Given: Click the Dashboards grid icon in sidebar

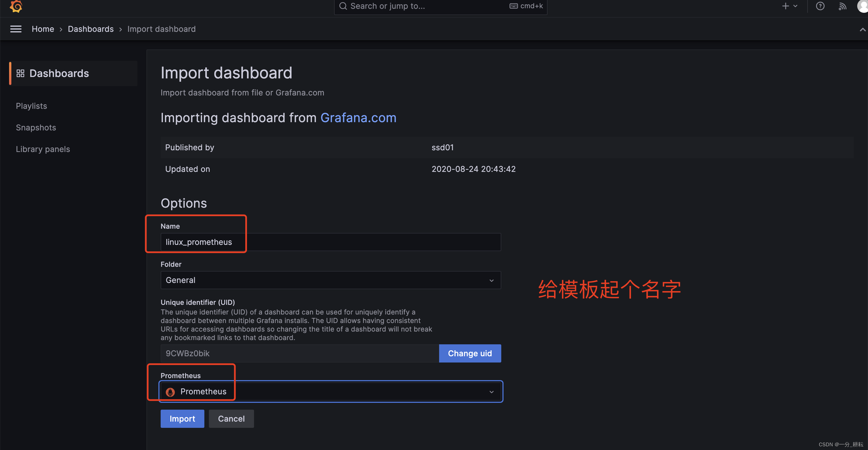Looking at the screenshot, I should pos(20,73).
